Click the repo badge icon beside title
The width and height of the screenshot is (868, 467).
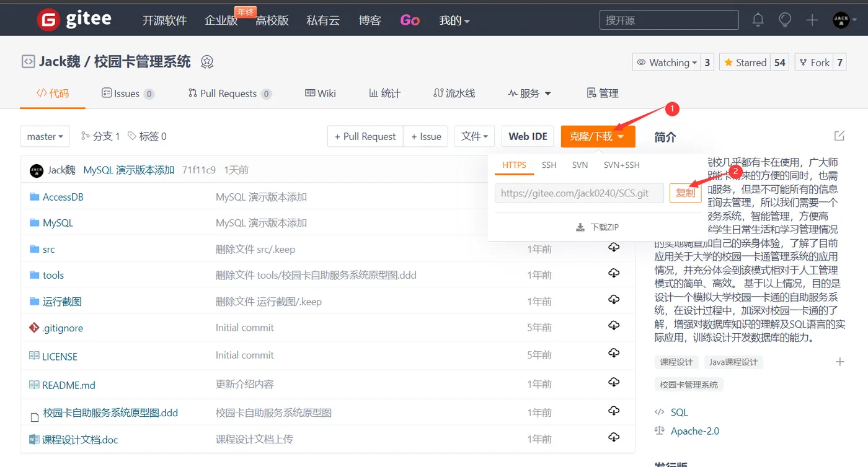207,62
